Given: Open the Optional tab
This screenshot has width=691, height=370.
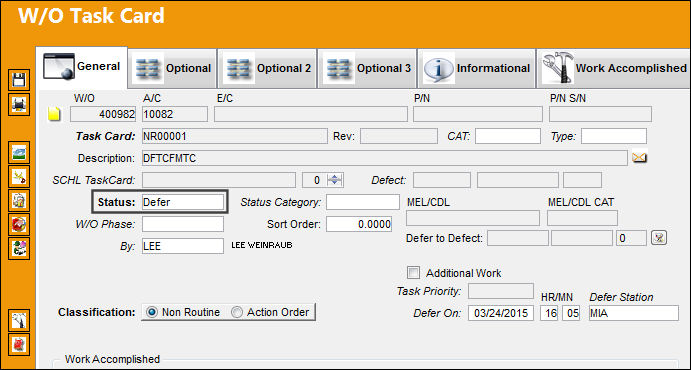Looking at the screenshot, I should (172, 68).
